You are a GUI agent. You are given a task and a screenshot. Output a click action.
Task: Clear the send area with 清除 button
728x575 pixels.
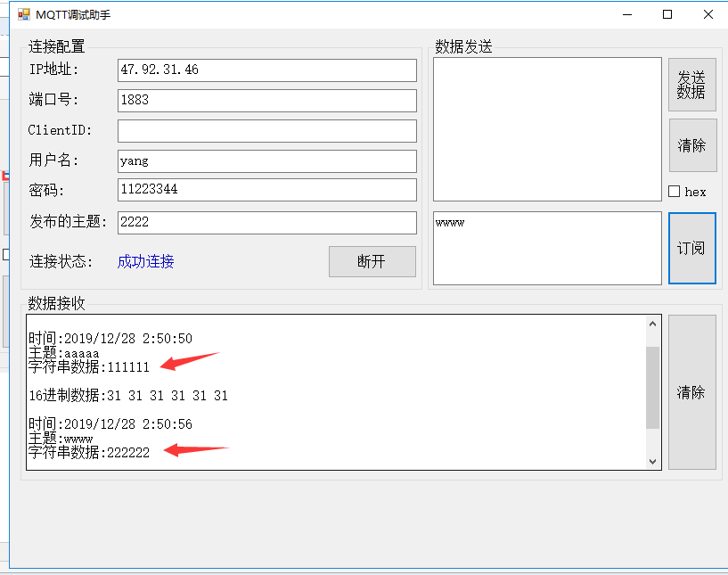coord(692,145)
